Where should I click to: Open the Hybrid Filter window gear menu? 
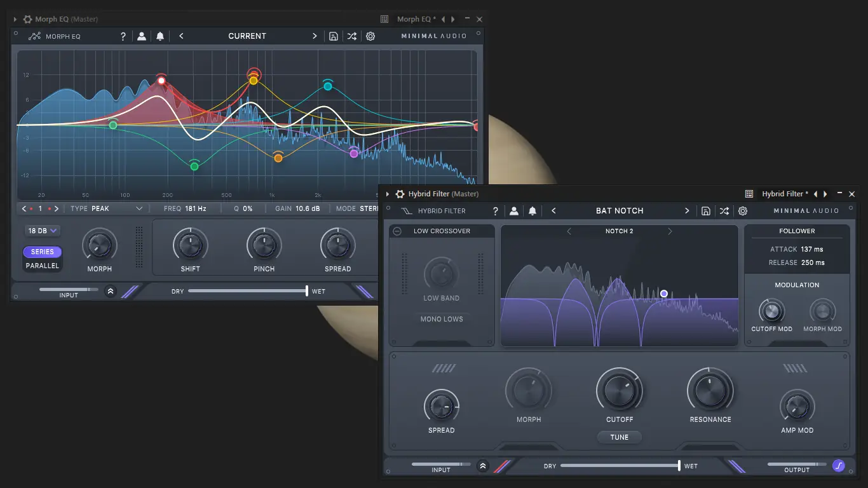pyautogui.click(x=400, y=194)
